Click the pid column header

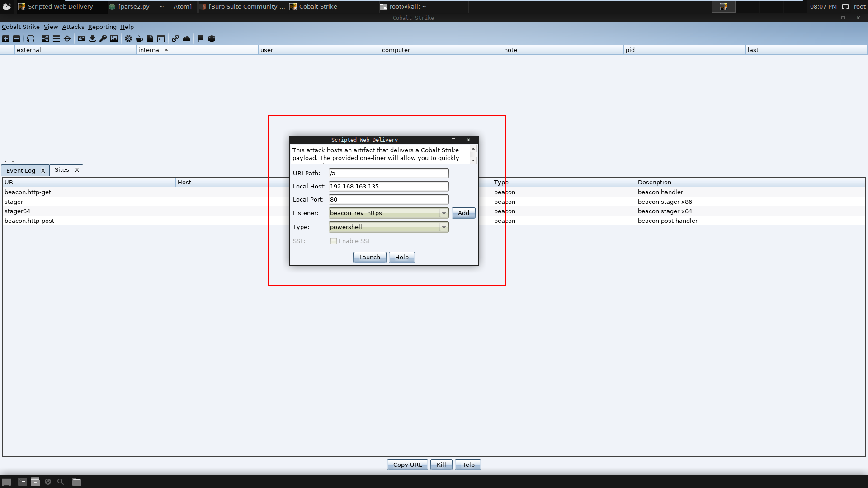tap(684, 50)
